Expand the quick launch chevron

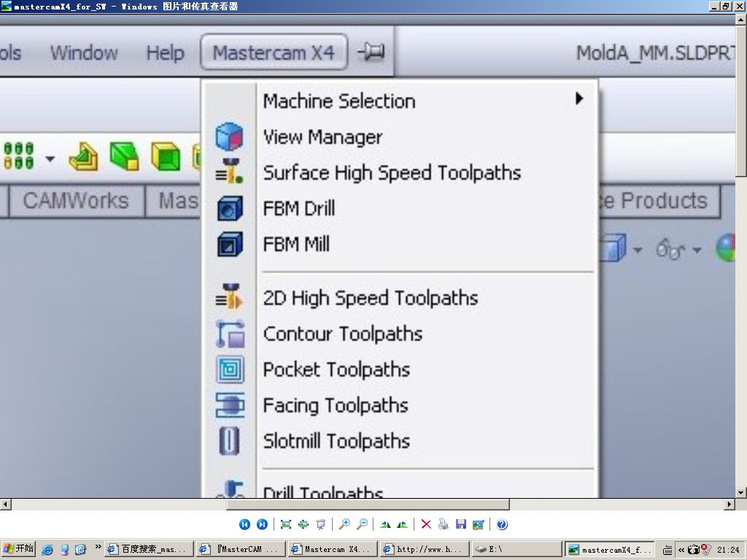(x=98, y=547)
